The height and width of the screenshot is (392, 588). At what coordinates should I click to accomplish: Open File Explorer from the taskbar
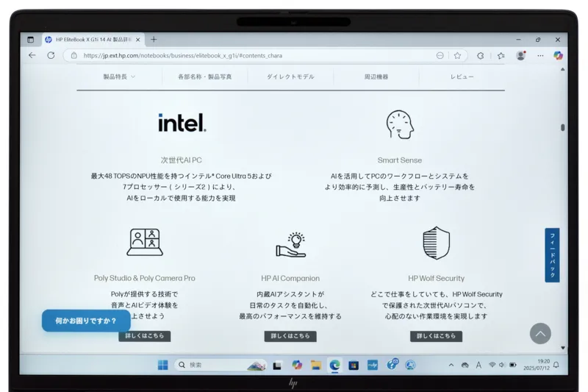316,366
